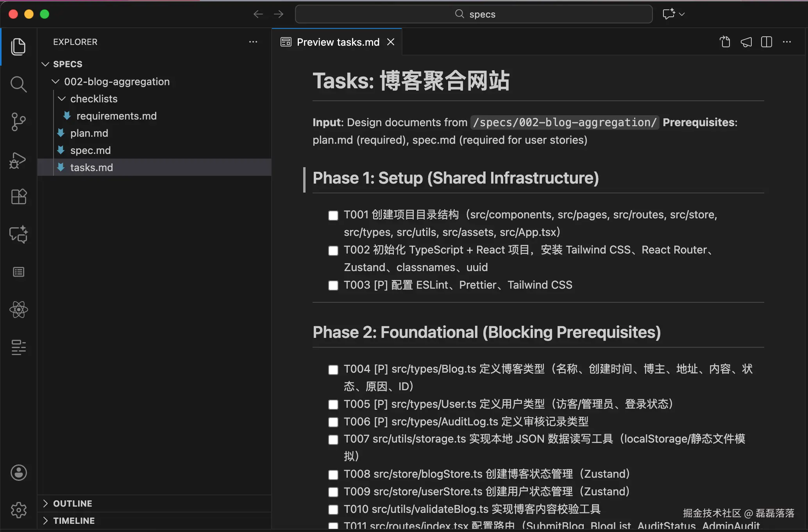
Task: Split the editor to the right
Action: point(767,42)
